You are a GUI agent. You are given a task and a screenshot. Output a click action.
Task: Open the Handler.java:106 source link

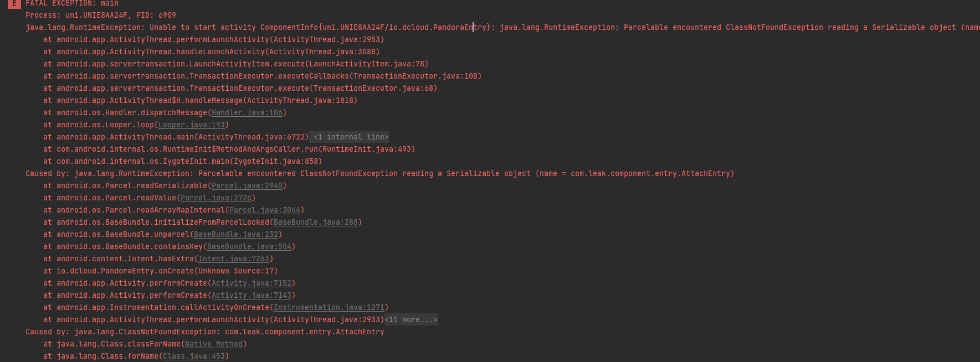(247, 112)
